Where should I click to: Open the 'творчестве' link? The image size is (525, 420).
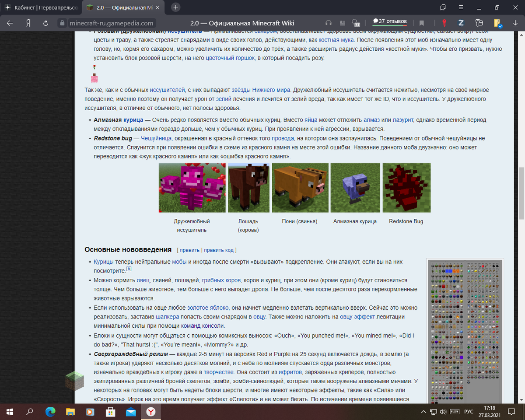(x=218, y=372)
